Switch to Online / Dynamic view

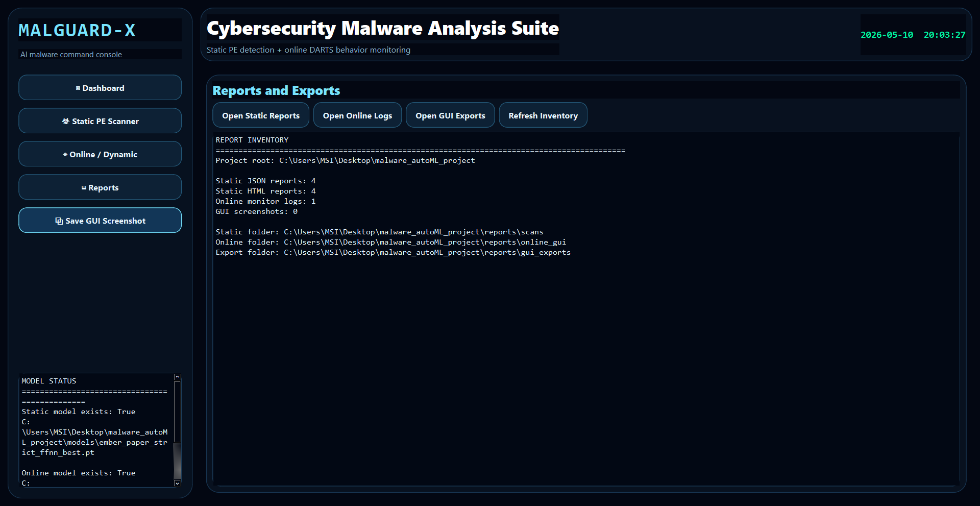(100, 154)
